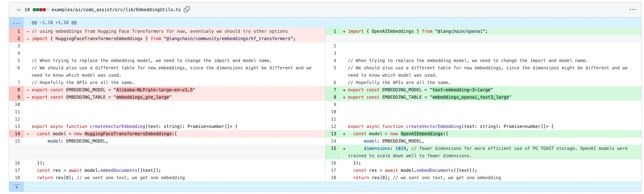
Task: Click createVectorEmbedding function name on right side
Action: 433,127
